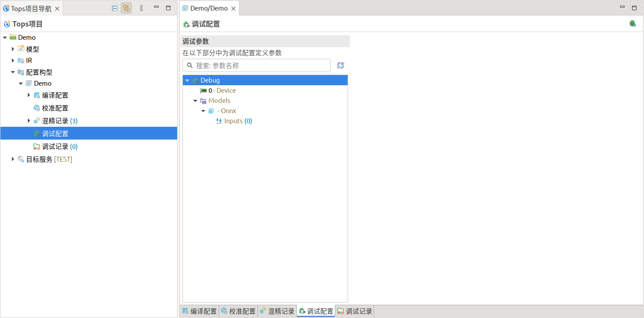
Task: Click the Models folder icon
Action: click(203, 101)
